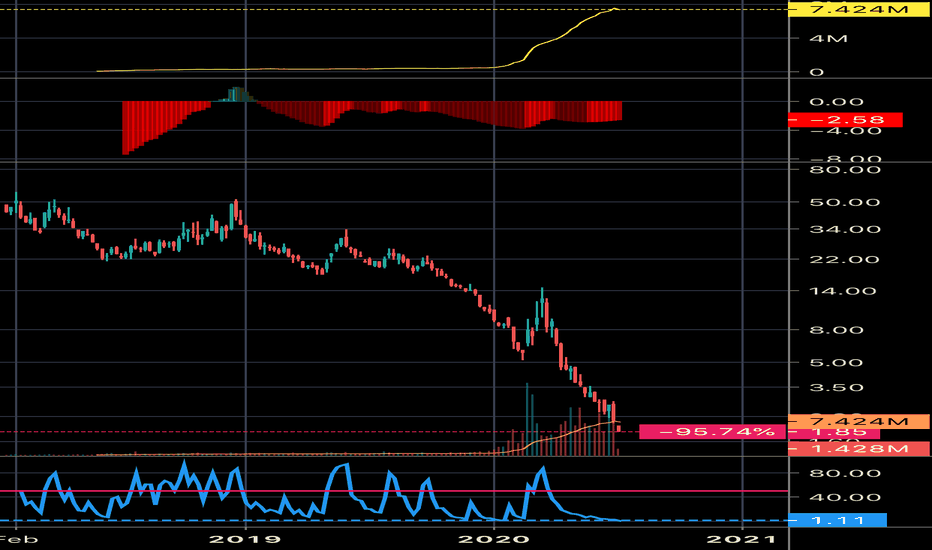This screenshot has width=932, height=550.
Task: Click the 5.00 price axis label
Action: click(836, 363)
